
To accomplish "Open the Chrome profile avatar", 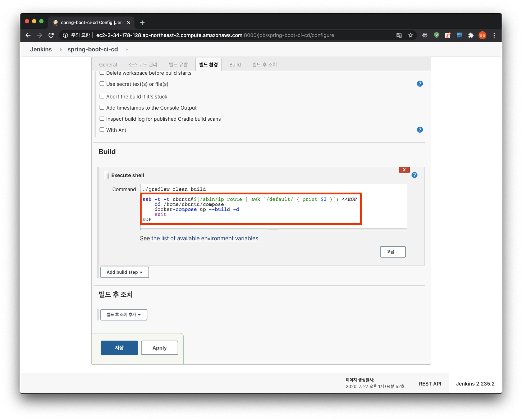I will click(482, 35).
